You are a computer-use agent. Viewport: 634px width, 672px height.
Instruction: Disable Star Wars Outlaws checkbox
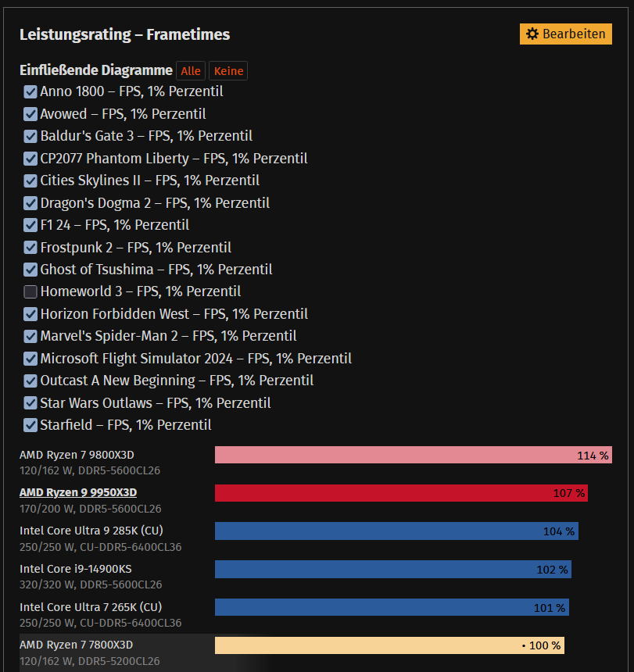click(x=30, y=403)
